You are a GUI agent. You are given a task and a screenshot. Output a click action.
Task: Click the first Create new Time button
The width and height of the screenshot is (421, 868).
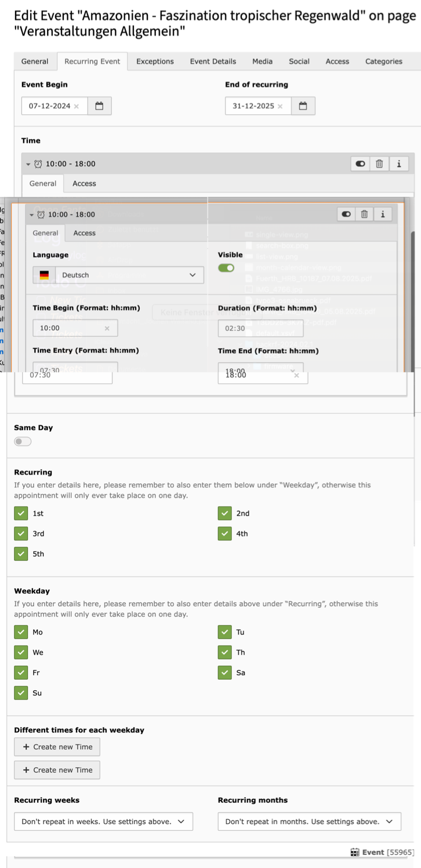coord(56,746)
